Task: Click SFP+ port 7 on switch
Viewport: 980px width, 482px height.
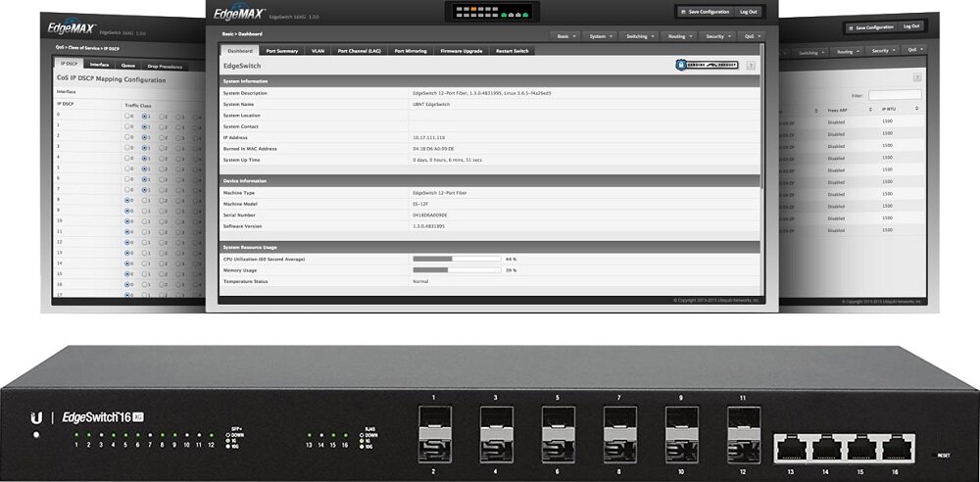Action: (619, 415)
